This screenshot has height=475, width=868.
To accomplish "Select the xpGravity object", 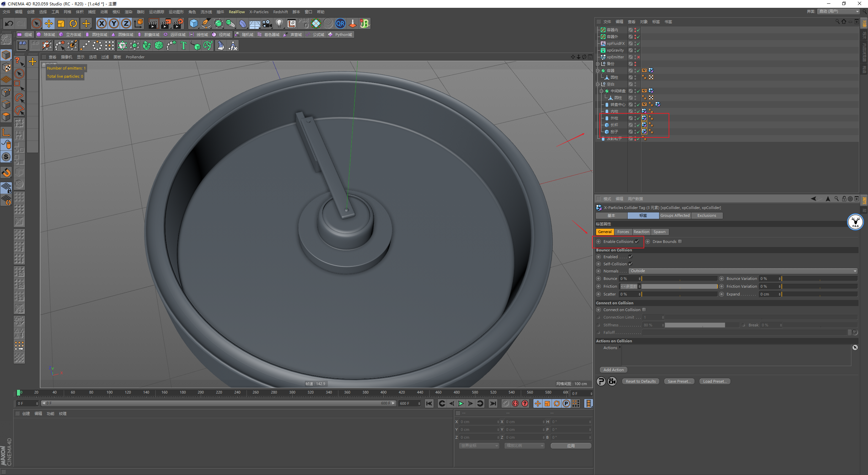I will [x=615, y=50].
